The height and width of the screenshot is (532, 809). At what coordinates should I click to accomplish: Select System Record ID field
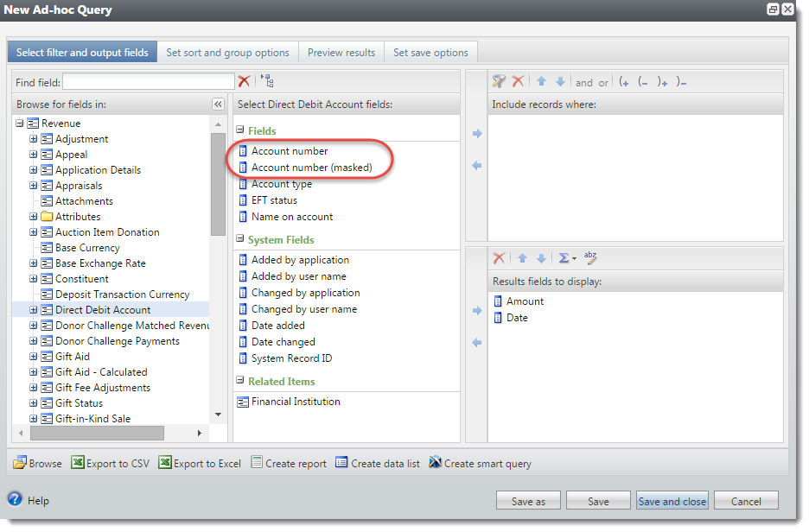[x=291, y=358]
